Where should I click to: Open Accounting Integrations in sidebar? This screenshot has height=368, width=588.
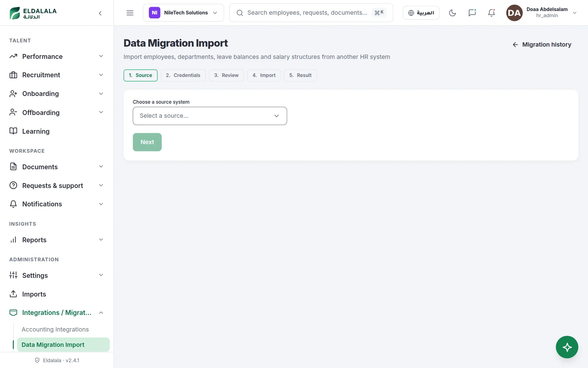tap(55, 329)
